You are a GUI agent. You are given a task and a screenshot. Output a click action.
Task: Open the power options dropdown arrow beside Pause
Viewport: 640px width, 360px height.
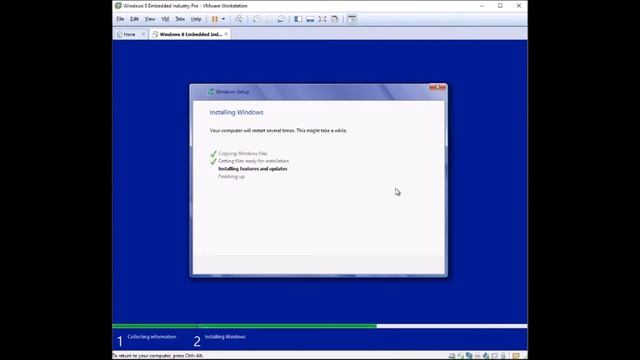[223, 19]
